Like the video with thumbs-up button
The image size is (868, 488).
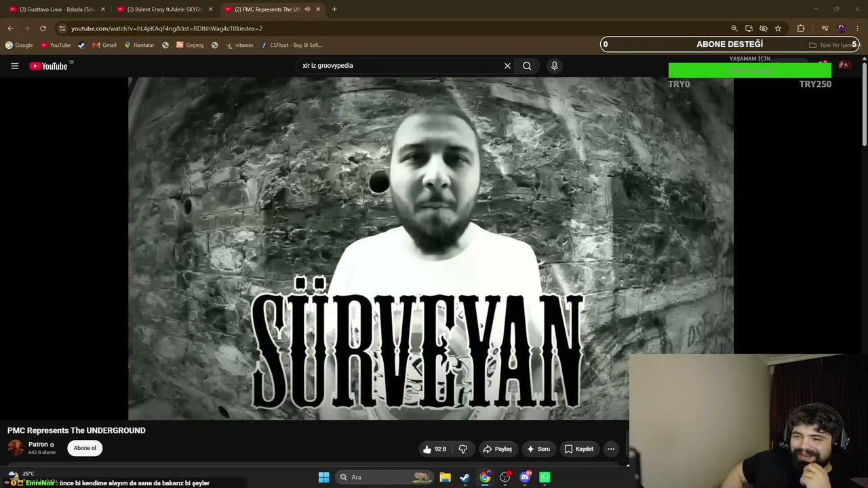tap(434, 449)
